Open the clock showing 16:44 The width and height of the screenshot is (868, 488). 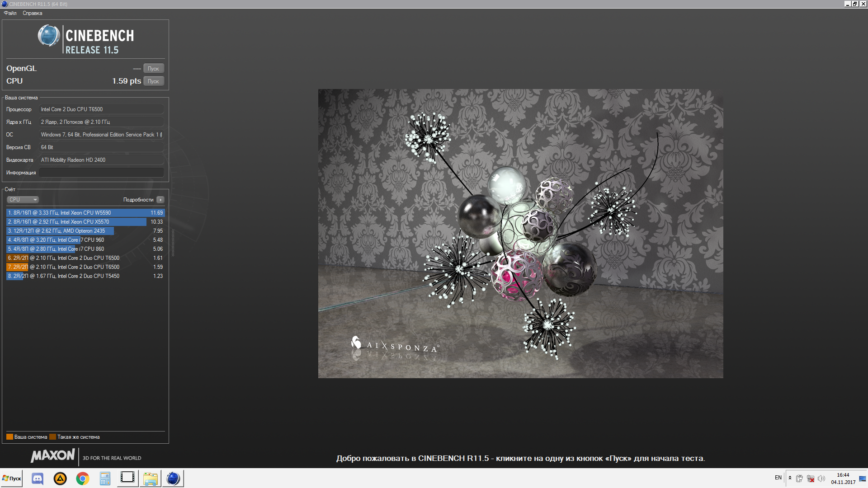(x=843, y=479)
